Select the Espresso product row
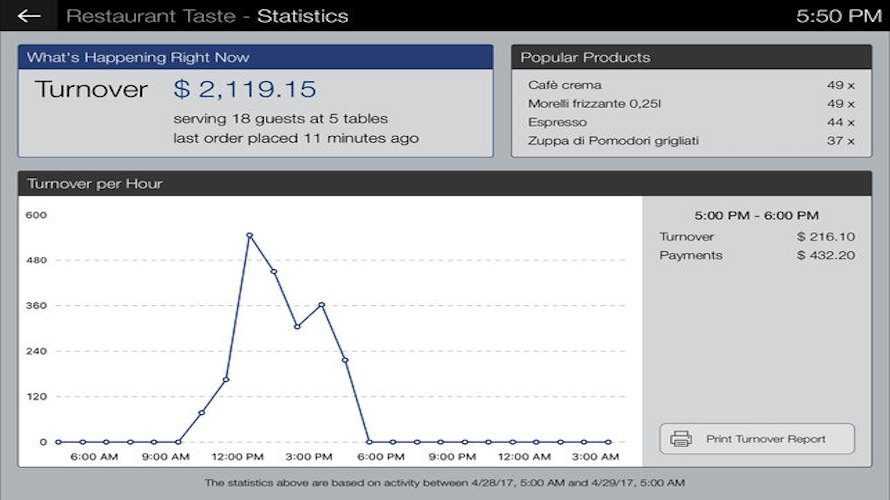 click(691, 122)
